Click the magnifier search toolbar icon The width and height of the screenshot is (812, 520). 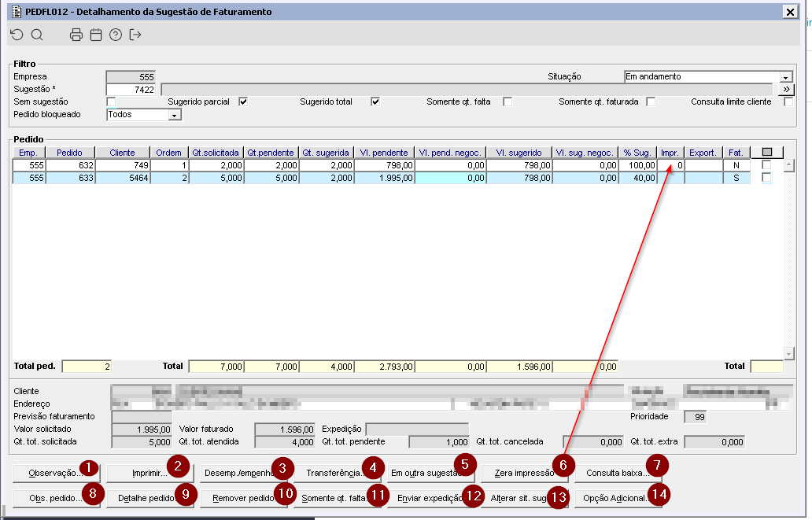click(37, 35)
